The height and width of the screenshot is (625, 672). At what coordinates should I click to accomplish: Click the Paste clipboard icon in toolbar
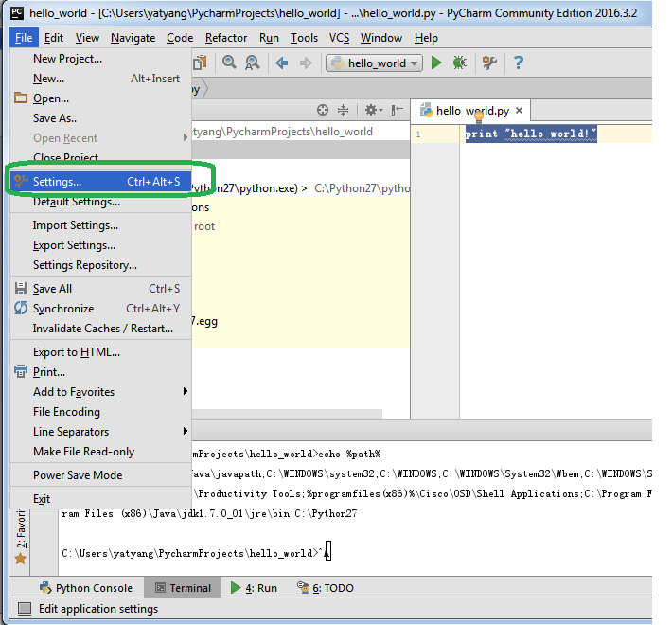(200, 62)
